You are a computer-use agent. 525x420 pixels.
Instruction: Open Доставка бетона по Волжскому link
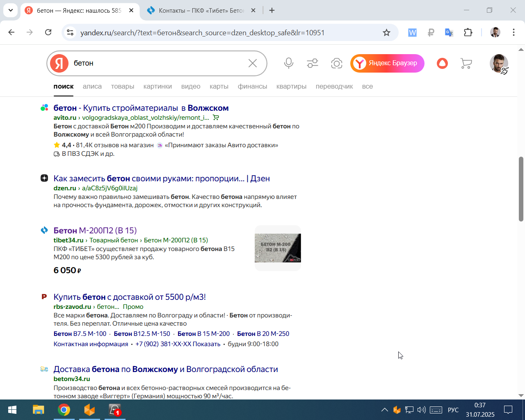click(166, 369)
